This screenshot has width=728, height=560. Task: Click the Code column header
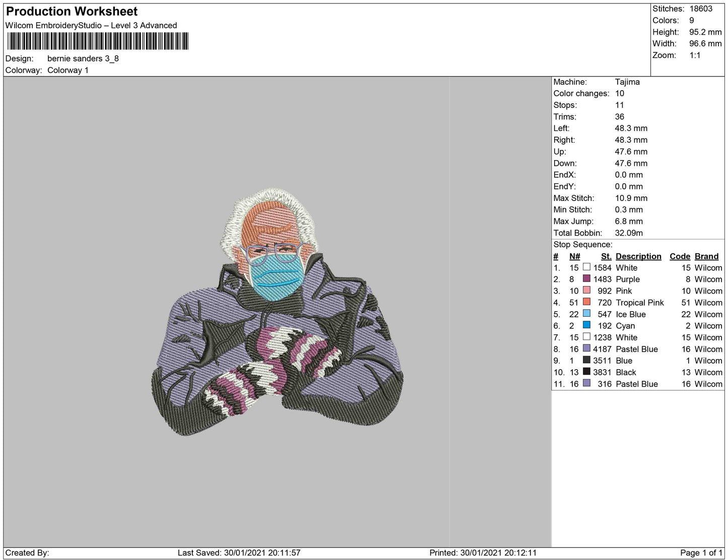680,256
